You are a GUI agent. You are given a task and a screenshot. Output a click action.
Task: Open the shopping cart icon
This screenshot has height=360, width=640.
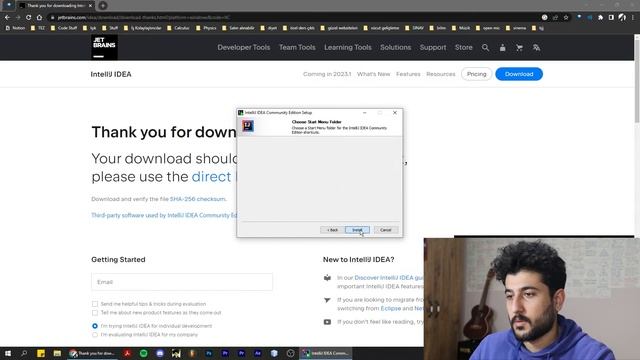(519, 48)
